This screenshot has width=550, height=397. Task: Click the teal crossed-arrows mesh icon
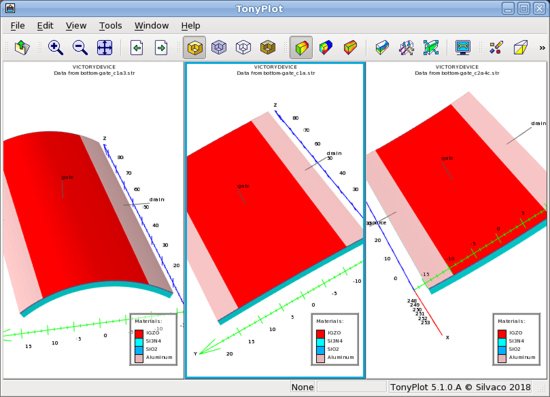(431, 47)
